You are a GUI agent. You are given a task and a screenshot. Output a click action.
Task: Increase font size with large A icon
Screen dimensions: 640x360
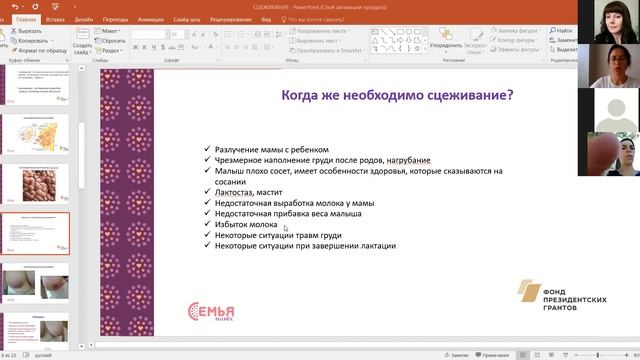point(194,35)
